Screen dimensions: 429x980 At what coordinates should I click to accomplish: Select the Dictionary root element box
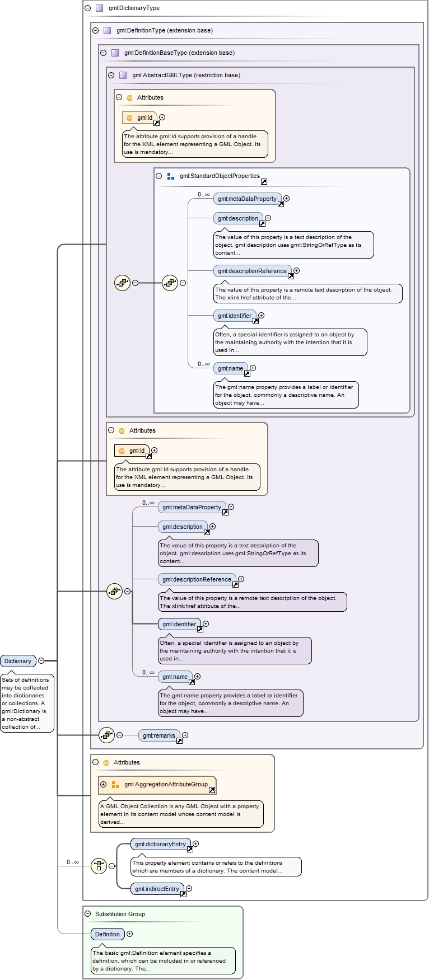[x=18, y=661]
